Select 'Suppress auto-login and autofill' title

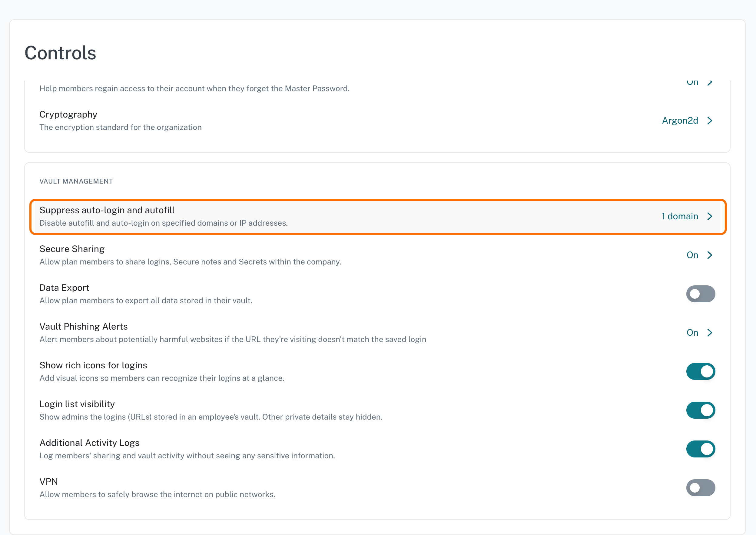coord(107,210)
